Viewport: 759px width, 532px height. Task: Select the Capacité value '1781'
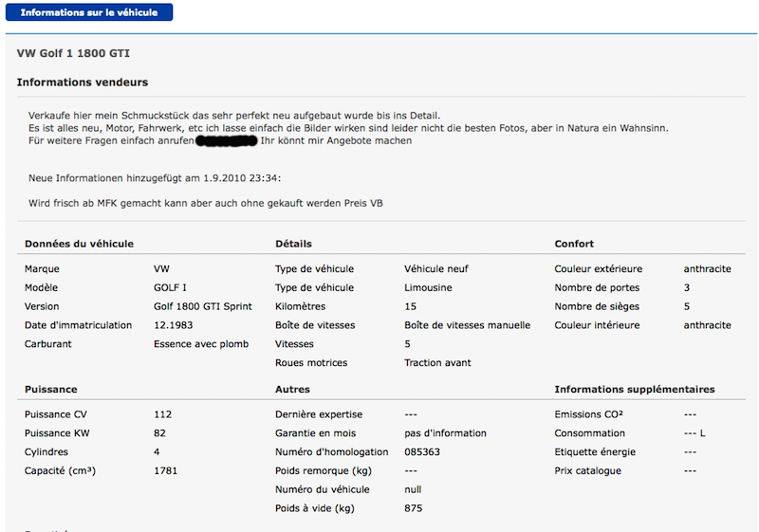click(165, 471)
